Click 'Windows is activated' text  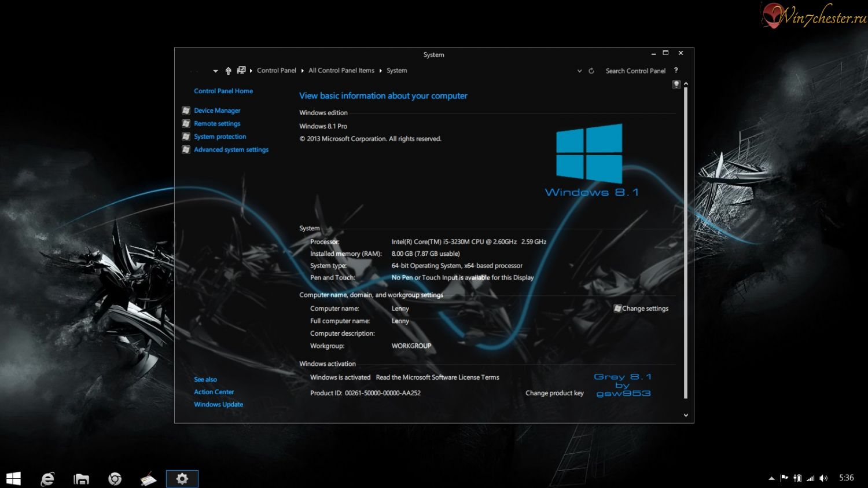tap(340, 377)
